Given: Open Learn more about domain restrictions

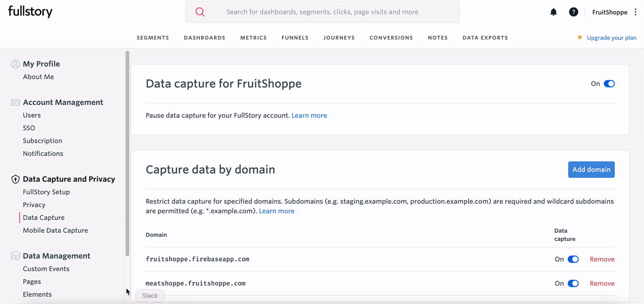Looking at the screenshot, I should 277,211.
